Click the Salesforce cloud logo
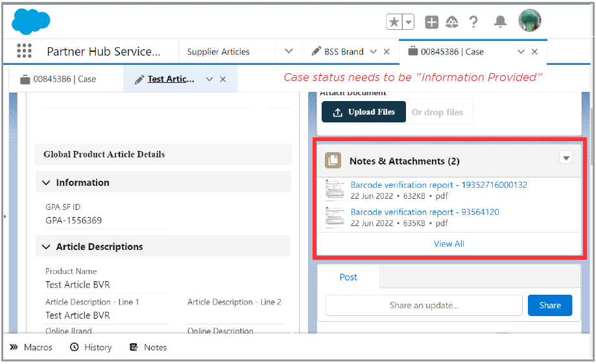The width and height of the screenshot is (596, 364). coord(30,21)
